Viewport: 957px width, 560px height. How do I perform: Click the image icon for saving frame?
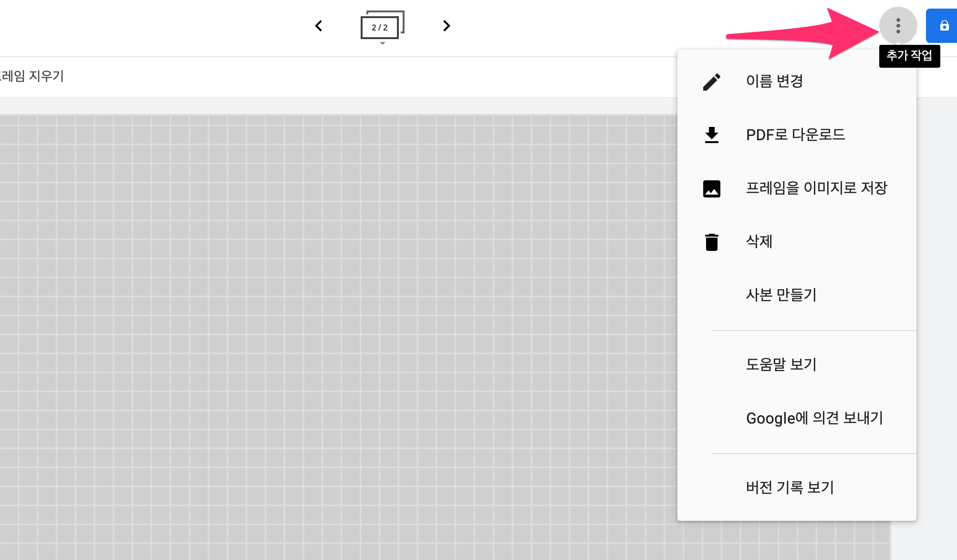click(711, 188)
